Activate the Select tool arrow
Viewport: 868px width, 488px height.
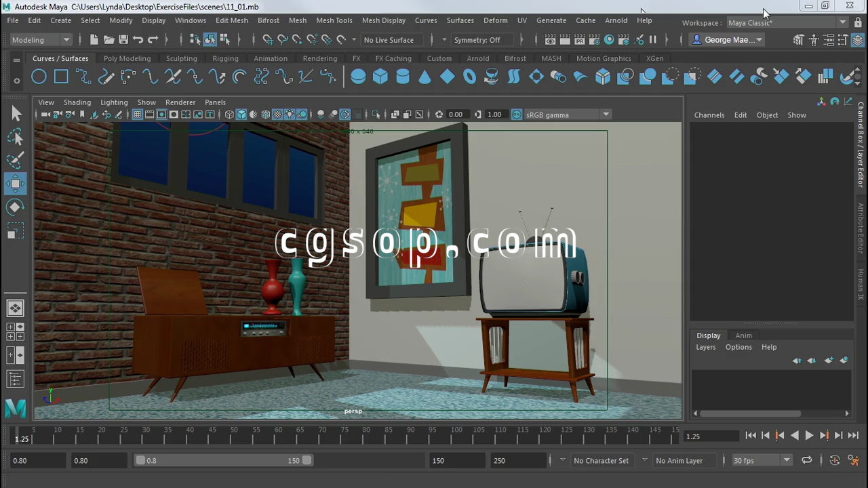coord(16,114)
